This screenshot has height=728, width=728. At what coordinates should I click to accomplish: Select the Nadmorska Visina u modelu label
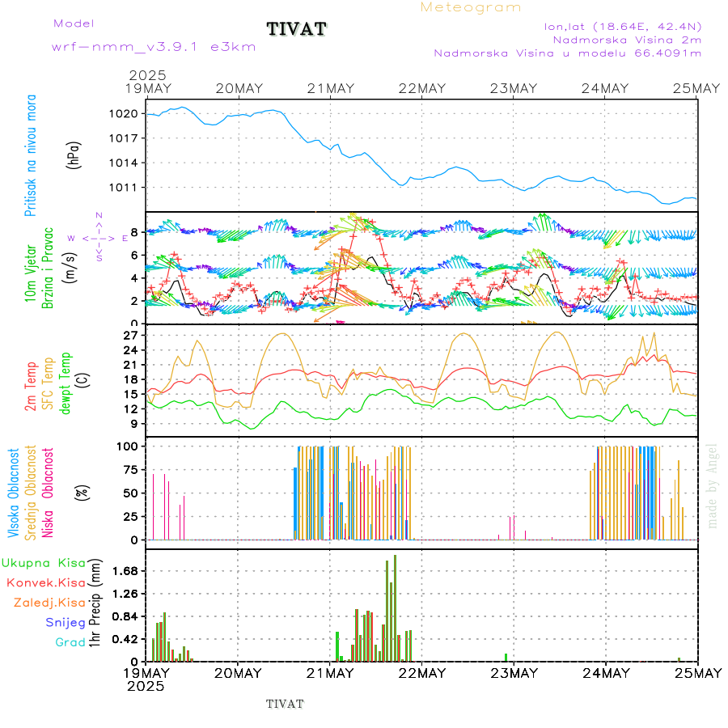click(566, 53)
